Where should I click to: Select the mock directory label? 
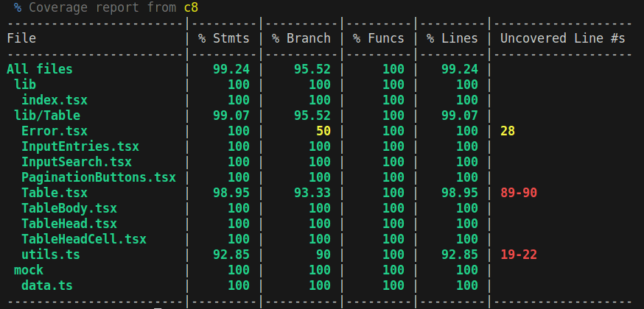(29, 270)
